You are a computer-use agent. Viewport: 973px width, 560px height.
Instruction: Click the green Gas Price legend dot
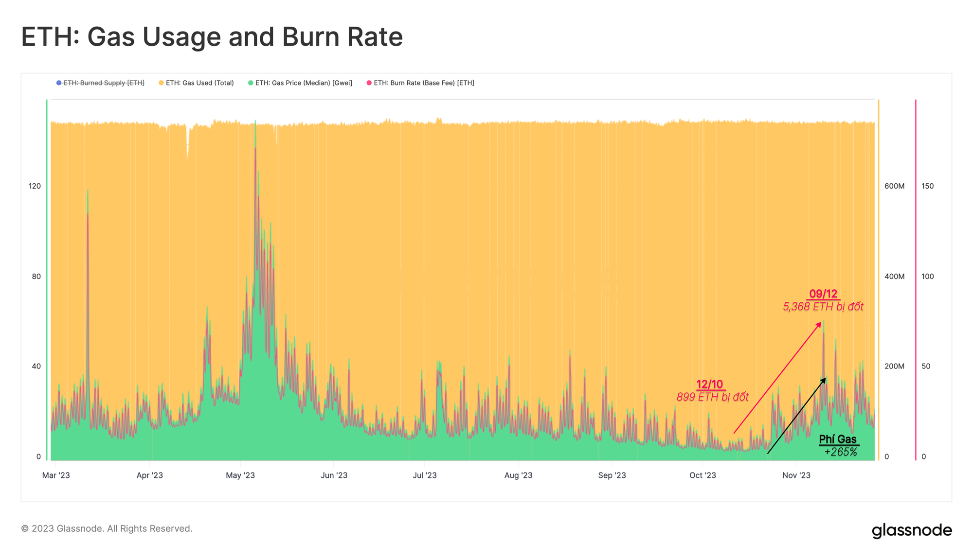(x=251, y=83)
